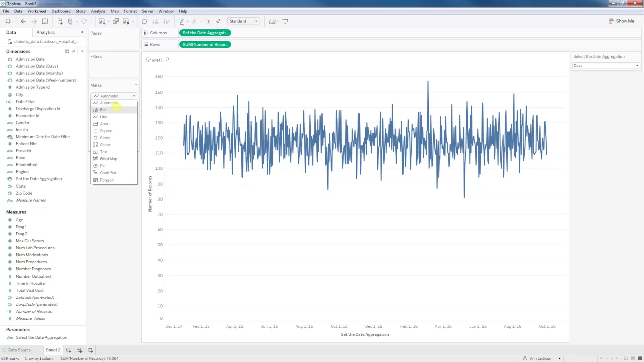
Task: Choose Line mark type
Action: click(x=113, y=117)
